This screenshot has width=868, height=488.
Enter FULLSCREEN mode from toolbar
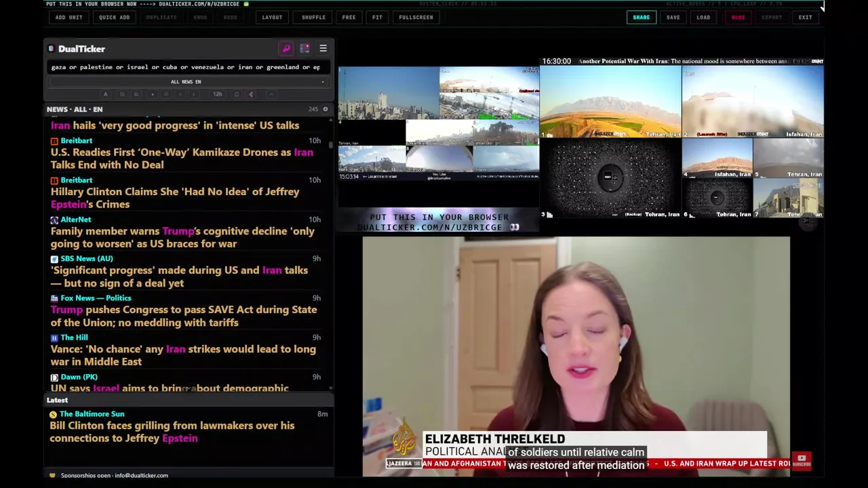click(416, 17)
